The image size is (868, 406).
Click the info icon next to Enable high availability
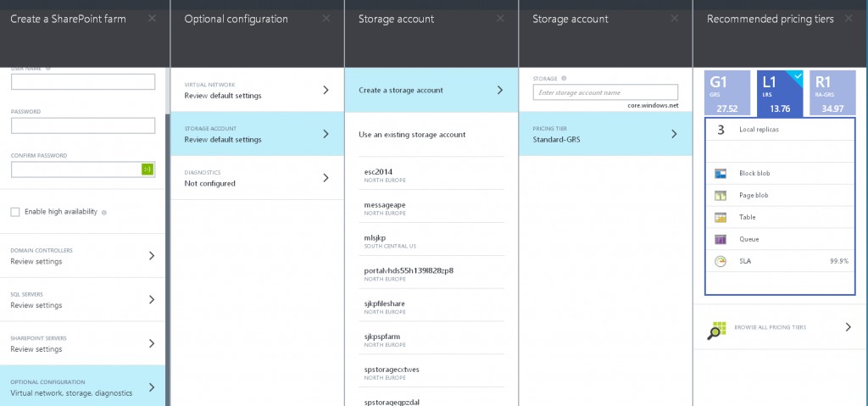pos(104,212)
